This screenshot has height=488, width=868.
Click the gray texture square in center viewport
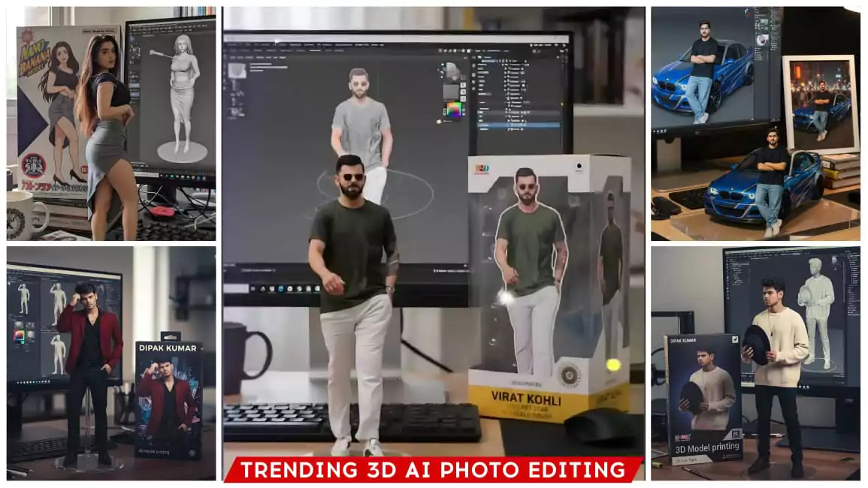point(451,92)
